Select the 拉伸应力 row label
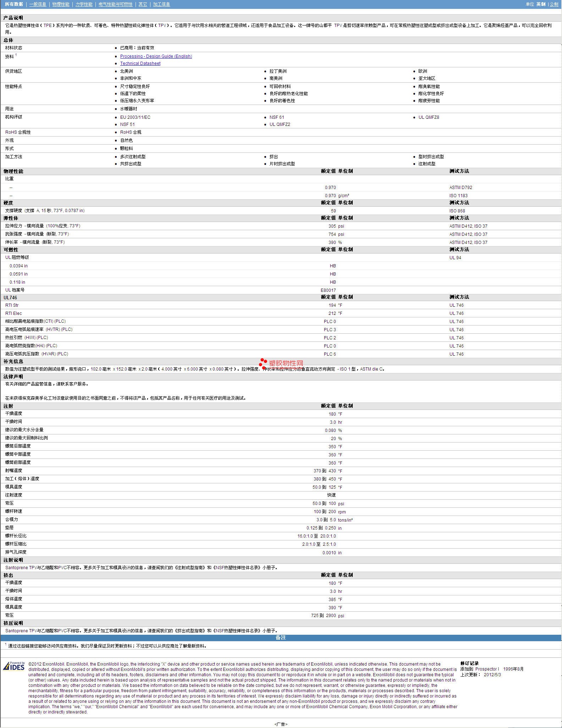 tap(43, 226)
